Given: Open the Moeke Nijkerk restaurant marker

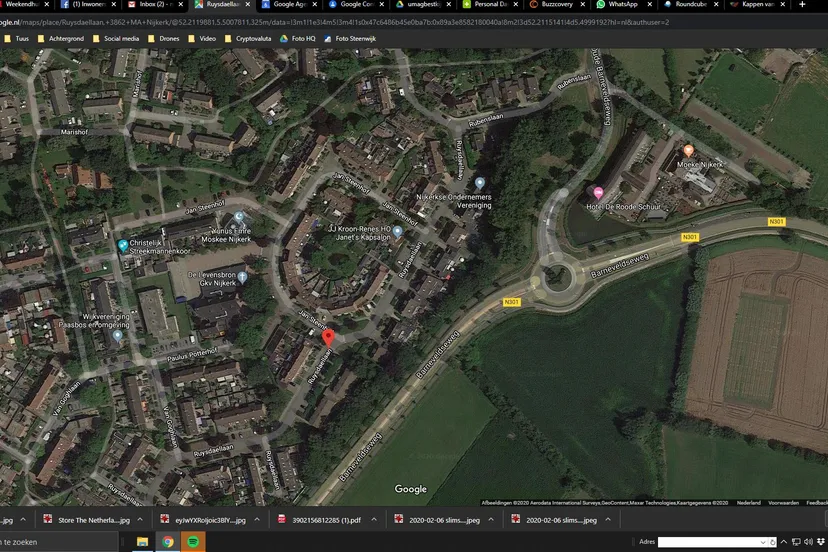Looking at the screenshot, I should tap(688, 151).
